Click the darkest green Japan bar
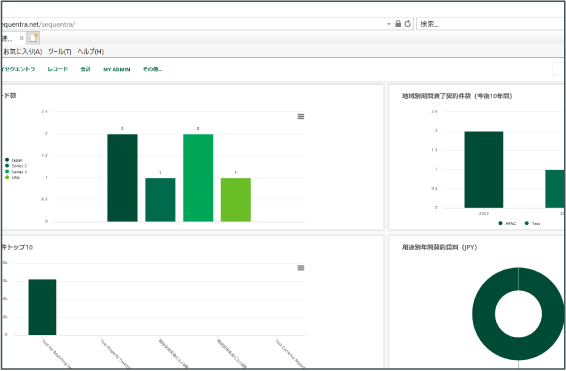This screenshot has height=371, width=566. pos(122,178)
